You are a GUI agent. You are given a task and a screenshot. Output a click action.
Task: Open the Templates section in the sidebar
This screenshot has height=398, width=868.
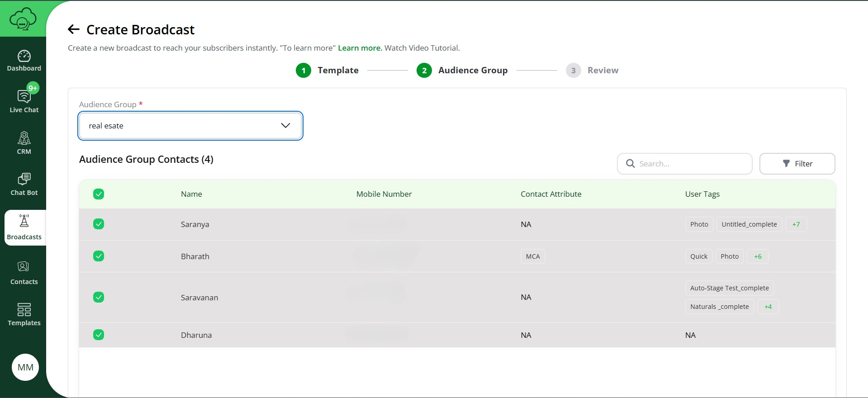(x=24, y=314)
